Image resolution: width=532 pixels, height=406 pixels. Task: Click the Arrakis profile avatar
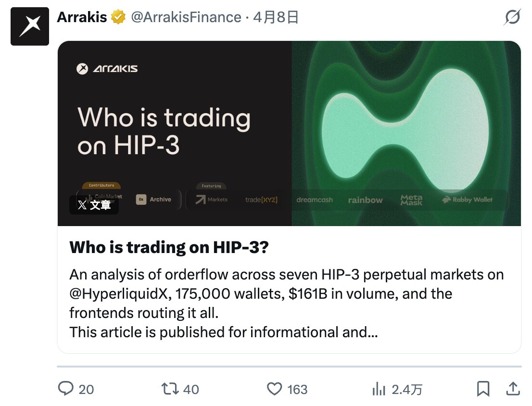(x=30, y=26)
